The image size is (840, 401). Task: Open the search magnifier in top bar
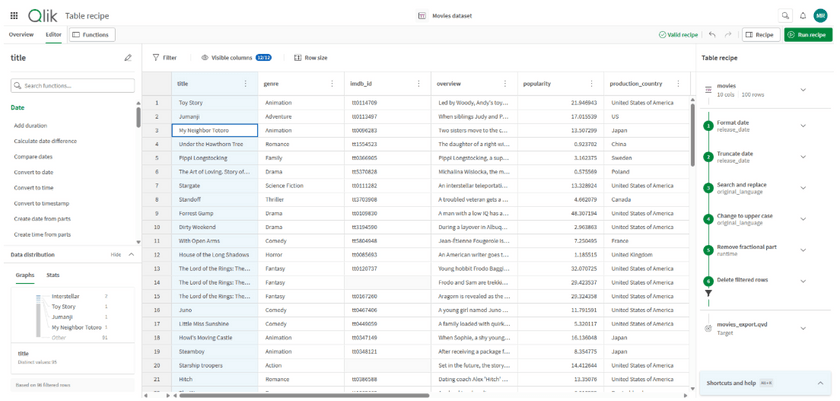785,16
